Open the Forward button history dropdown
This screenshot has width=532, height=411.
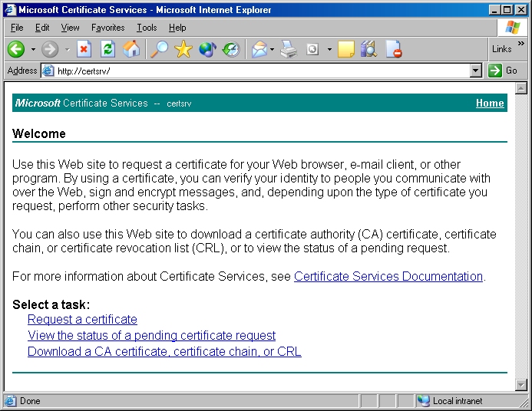[68, 50]
